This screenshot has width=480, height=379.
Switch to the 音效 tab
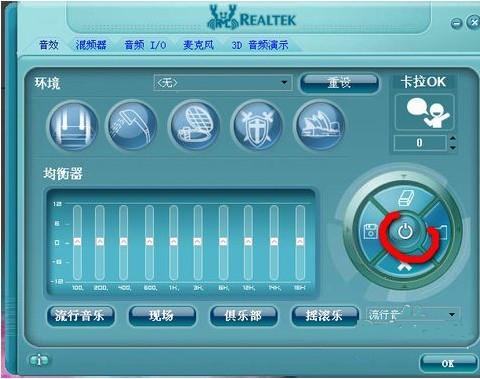point(49,45)
